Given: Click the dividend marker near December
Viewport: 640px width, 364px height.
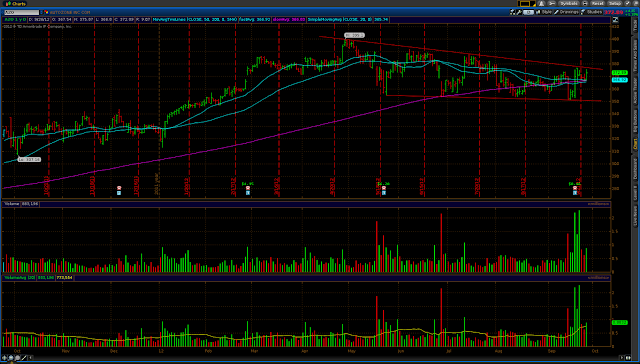Looking at the screenshot, I should click(119, 190).
